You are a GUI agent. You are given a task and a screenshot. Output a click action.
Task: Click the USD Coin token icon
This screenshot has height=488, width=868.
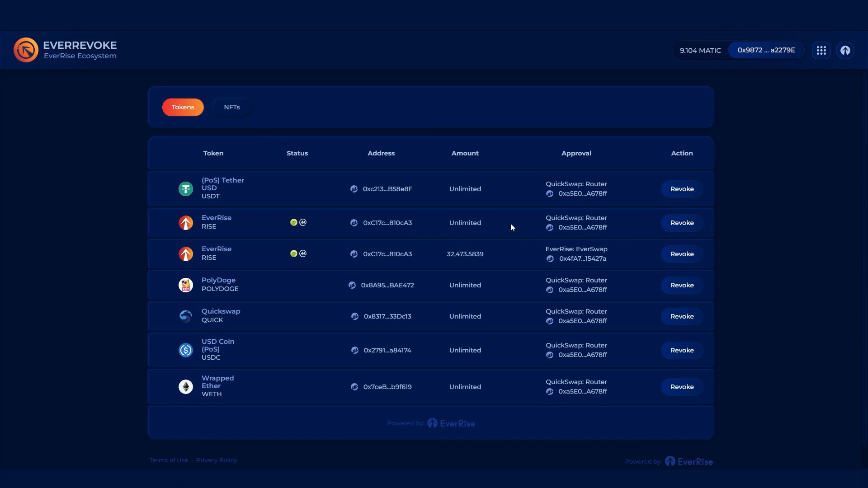pyautogui.click(x=186, y=350)
